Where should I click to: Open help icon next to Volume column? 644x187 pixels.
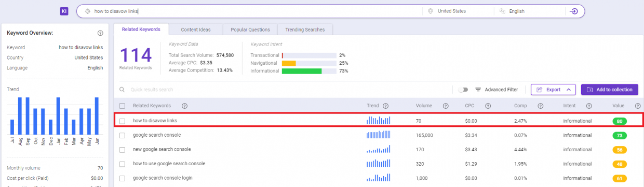pos(446,106)
